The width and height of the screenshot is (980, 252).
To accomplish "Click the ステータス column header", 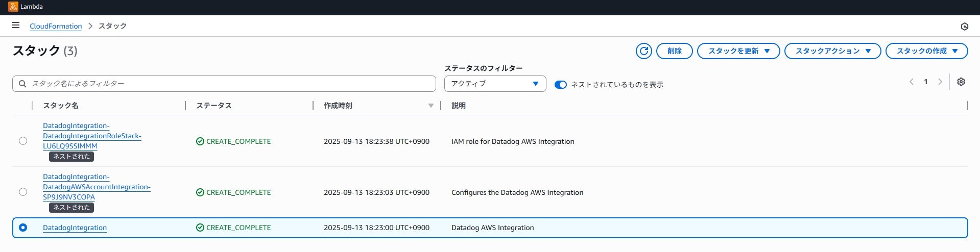I will point(213,106).
